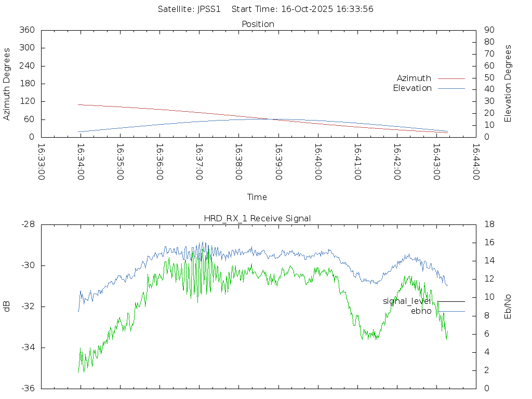Screen dimensions: 532x399
Task: Click the blue ebno legend line sample
Action: 451,311
